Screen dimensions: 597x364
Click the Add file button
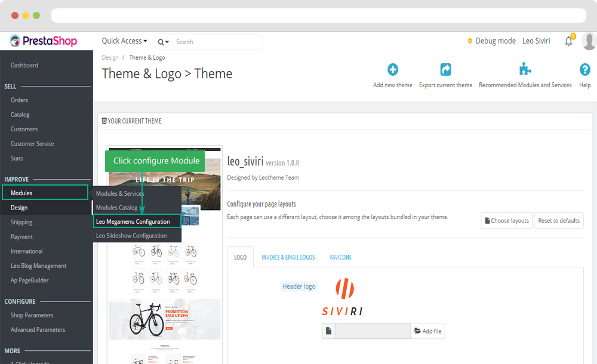428,331
